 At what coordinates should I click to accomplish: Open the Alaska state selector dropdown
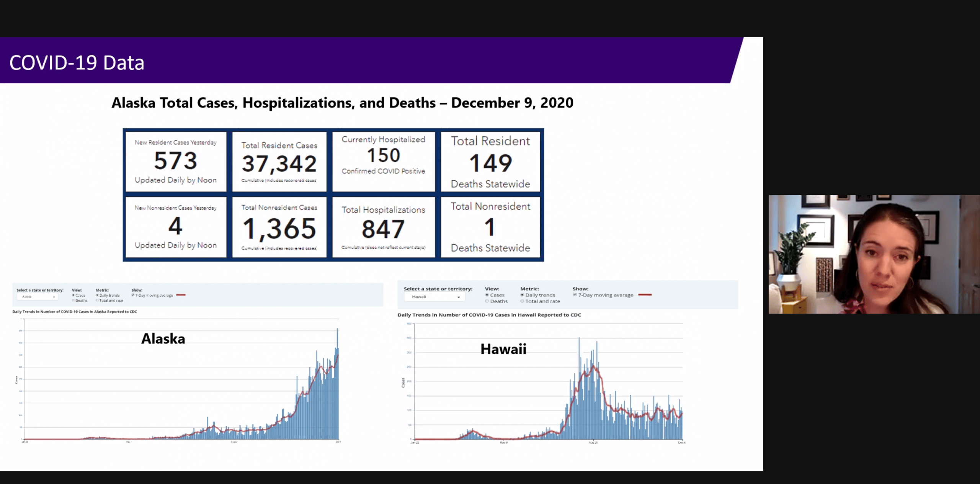click(x=38, y=297)
